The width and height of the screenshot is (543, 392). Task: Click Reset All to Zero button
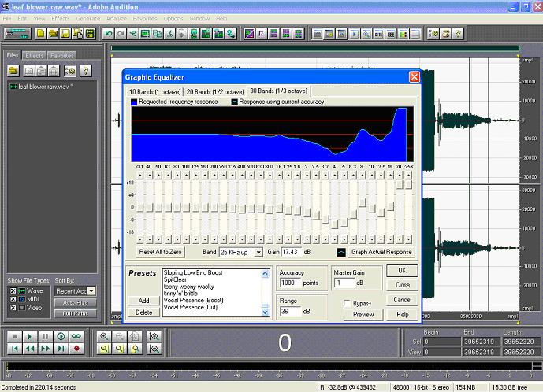(x=160, y=252)
